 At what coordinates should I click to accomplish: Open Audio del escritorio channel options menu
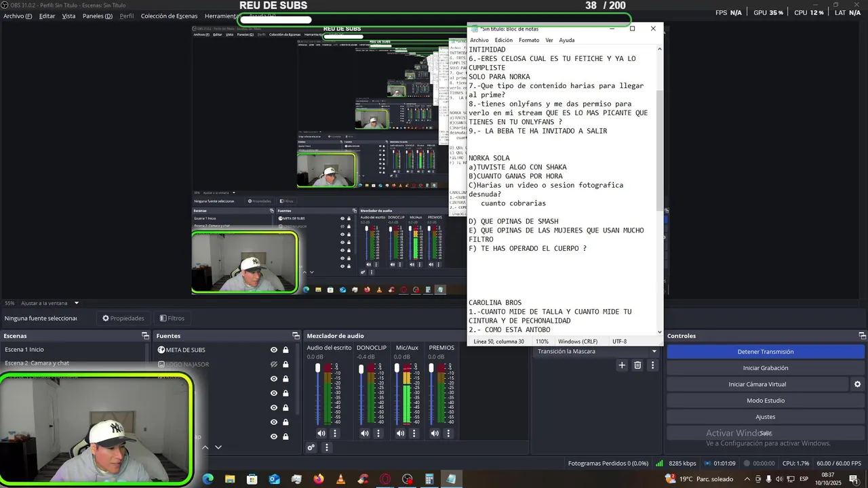[334, 433]
